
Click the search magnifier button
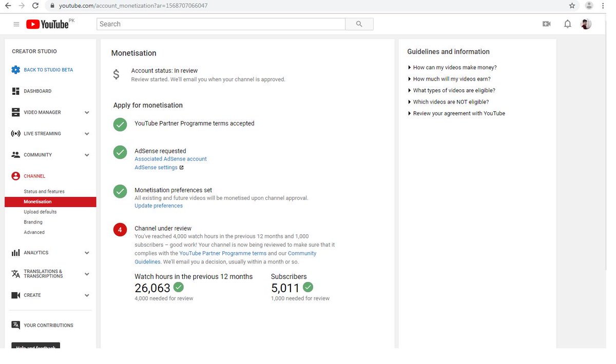click(x=359, y=24)
